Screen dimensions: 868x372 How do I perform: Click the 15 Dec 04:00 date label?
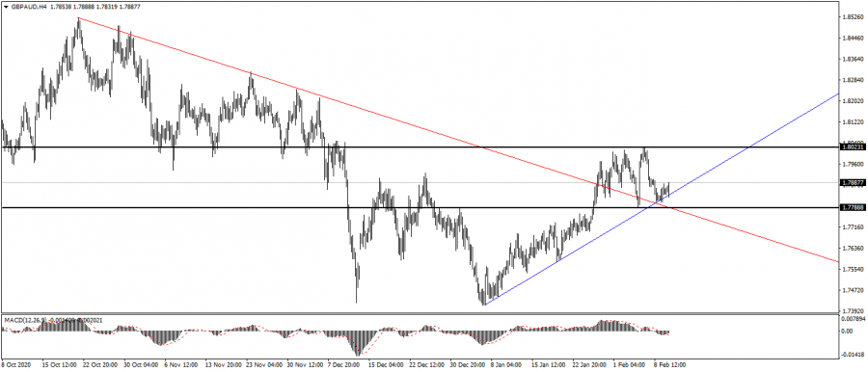(386, 365)
